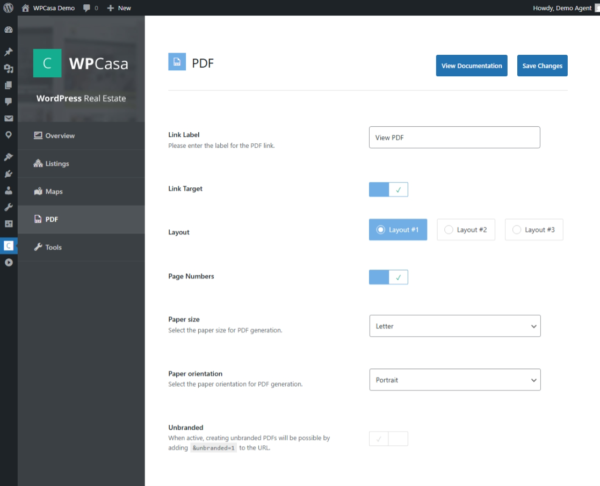Click the active WPCasa C icon in sidebar
The image size is (600, 486).
pos(8,246)
